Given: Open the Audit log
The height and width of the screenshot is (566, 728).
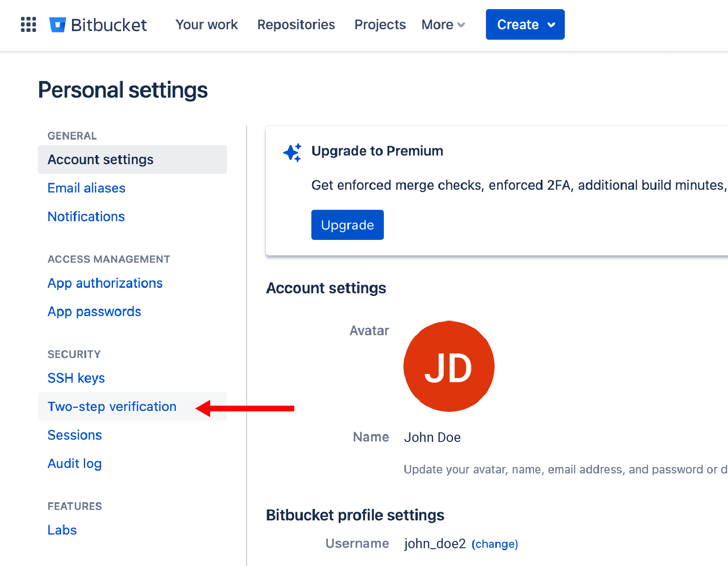Looking at the screenshot, I should tap(75, 463).
